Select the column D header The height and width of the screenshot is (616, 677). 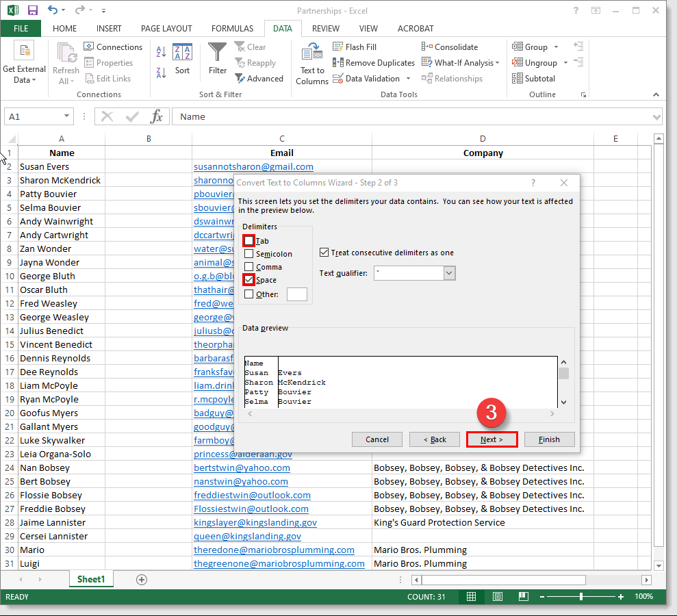[x=483, y=138]
